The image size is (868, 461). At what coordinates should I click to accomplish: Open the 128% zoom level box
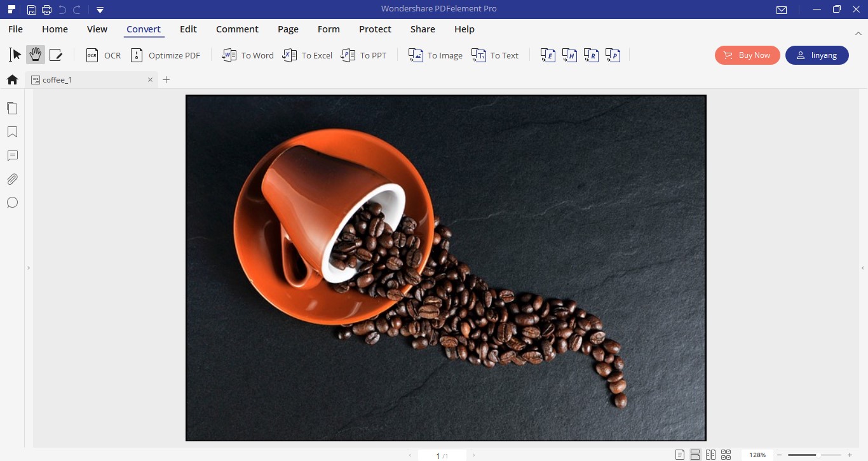(757, 455)
